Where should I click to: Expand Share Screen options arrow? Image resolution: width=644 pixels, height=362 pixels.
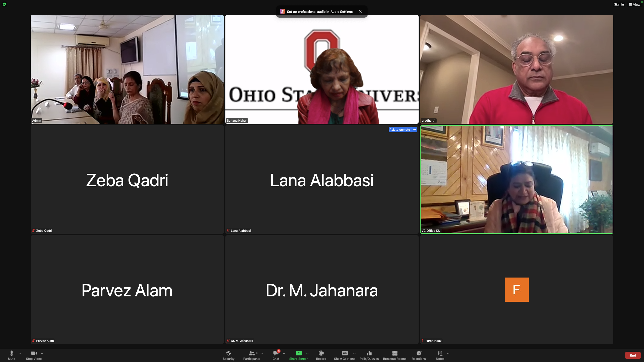tap(307, 353)
